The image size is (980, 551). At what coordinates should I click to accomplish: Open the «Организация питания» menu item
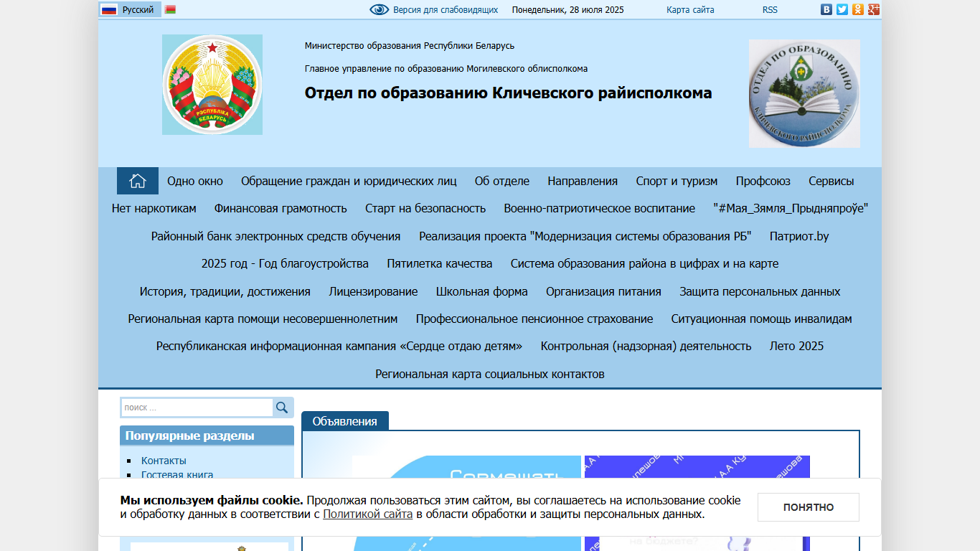[603, 291]
